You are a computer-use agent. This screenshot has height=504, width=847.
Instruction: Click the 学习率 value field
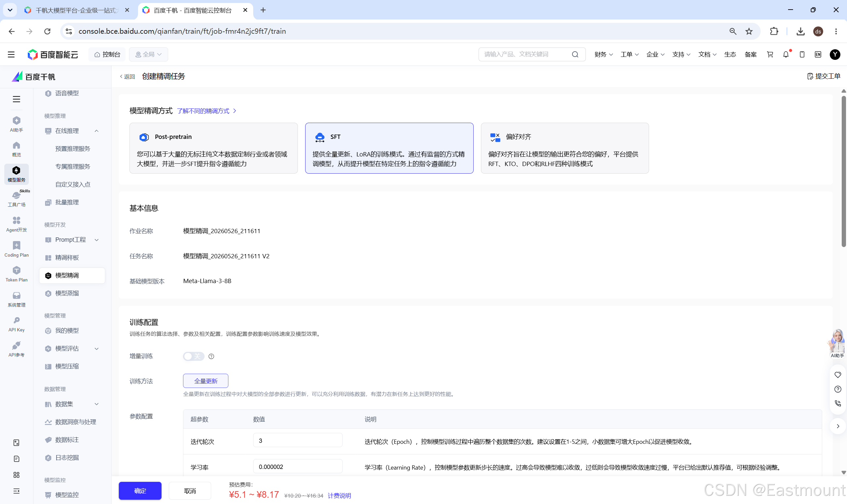coord(298,467)
